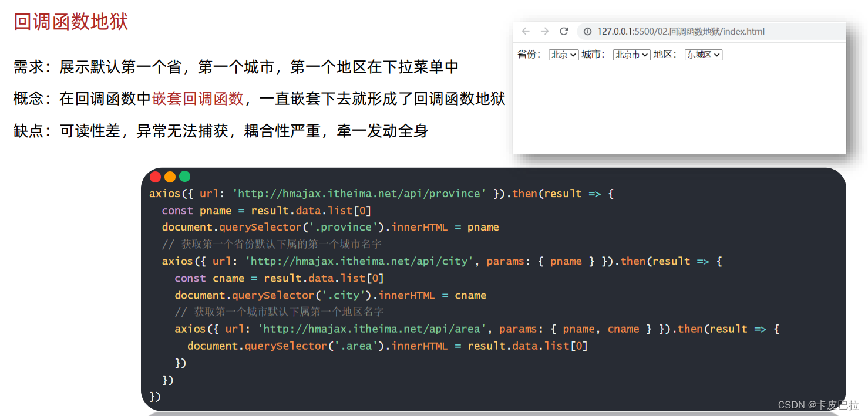Image resolution: width=868 pixels, height=416 pixels.
Task: Click the red text 嵌套回调函数
Action: [x=198, y=99]
